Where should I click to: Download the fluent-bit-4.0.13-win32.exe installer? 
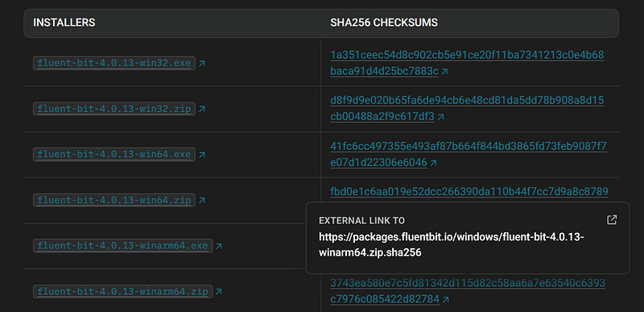point(114,64)
